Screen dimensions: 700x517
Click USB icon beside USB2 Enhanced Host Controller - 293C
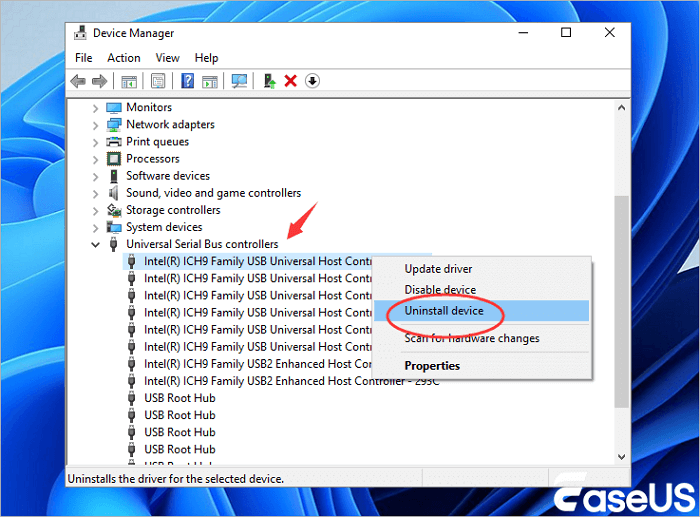coord(131,381)
